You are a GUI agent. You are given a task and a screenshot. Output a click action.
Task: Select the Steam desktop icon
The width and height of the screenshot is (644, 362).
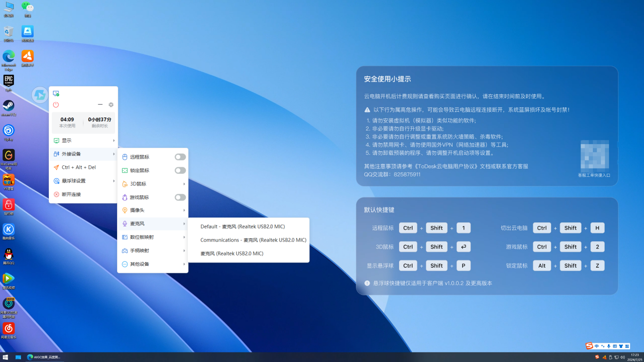point(9,108)
